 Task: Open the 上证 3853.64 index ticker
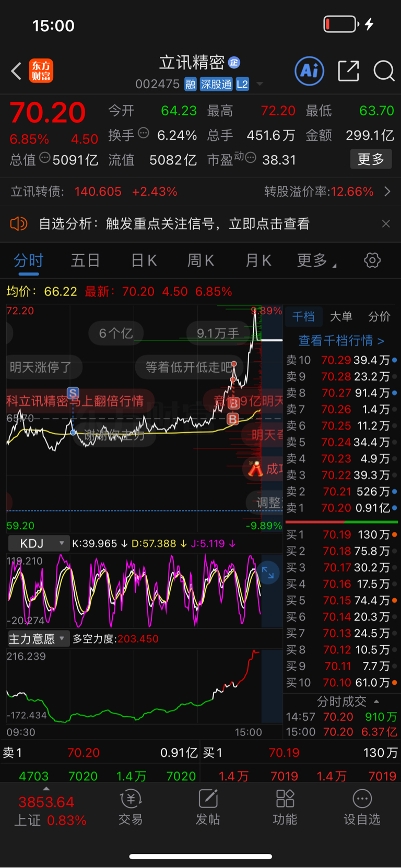pyautogui.click(x=50, y=811)
